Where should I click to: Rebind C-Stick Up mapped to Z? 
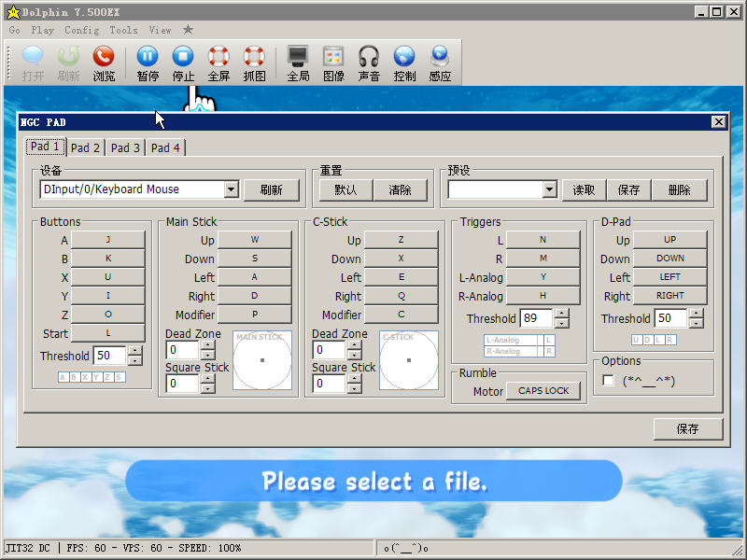pyautogui.click(x=402, y=240)
